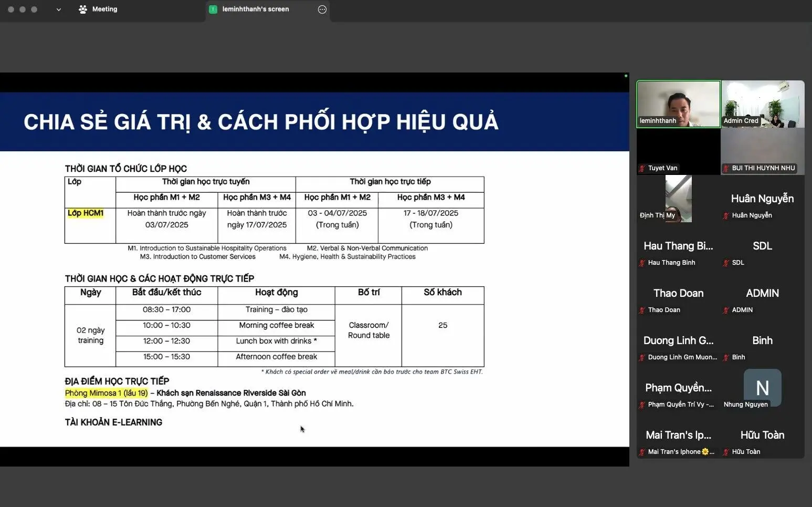Click the people icon beside Meeting
The image size is (812, 507).
pos(82,9)
